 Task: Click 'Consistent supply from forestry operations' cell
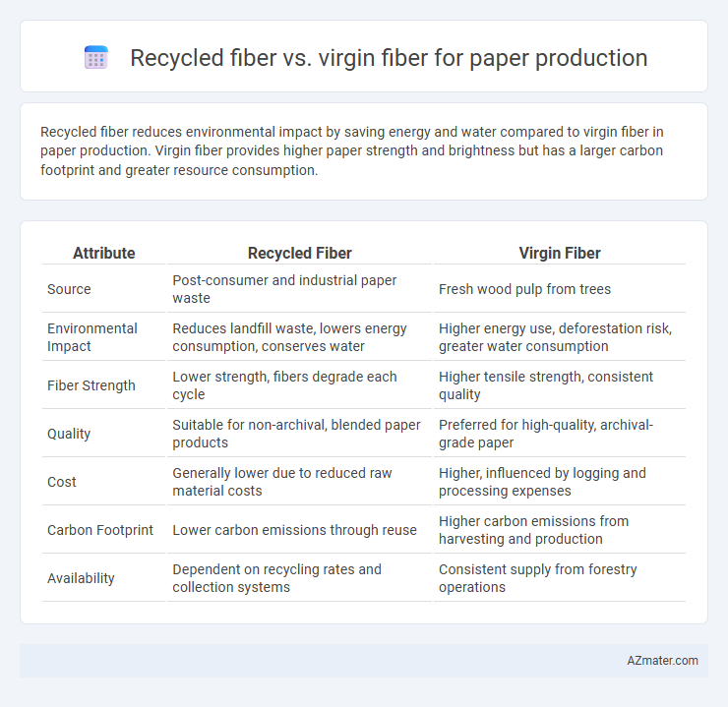click(x=560, y=578)
